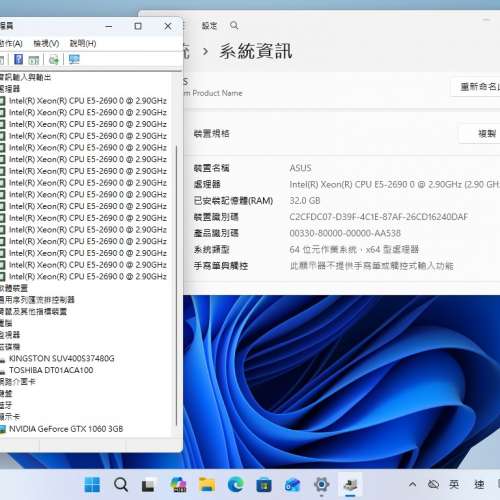Open the Windows Start menu

92,485
